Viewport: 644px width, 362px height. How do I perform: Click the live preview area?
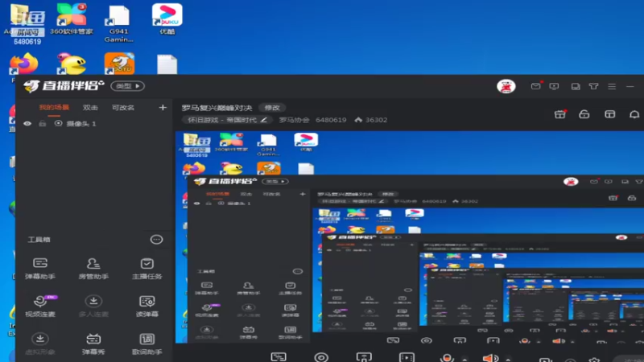tap(410, 237)
